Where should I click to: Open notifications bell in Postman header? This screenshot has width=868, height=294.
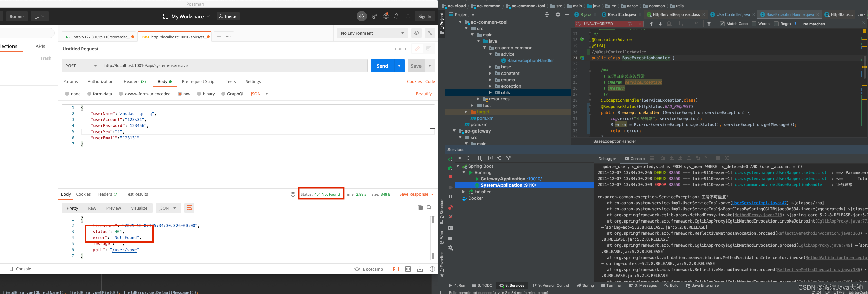tap(396, 16)
